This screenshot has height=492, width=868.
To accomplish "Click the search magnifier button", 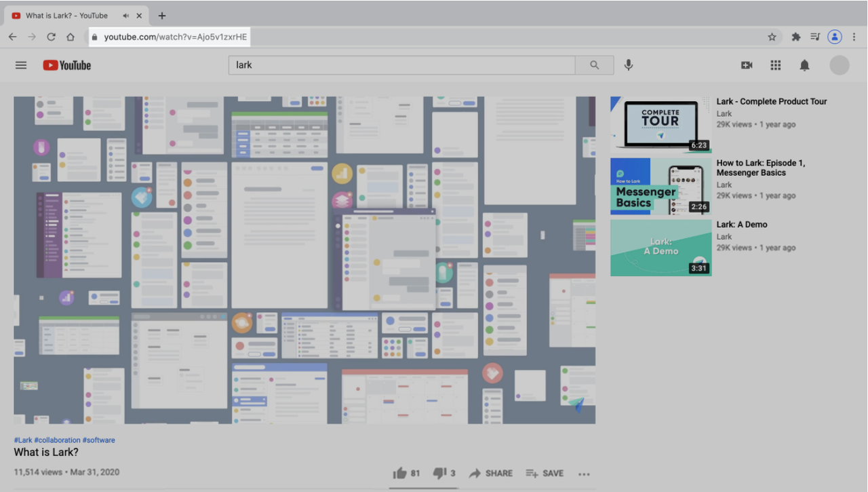I will pos(595,65).
